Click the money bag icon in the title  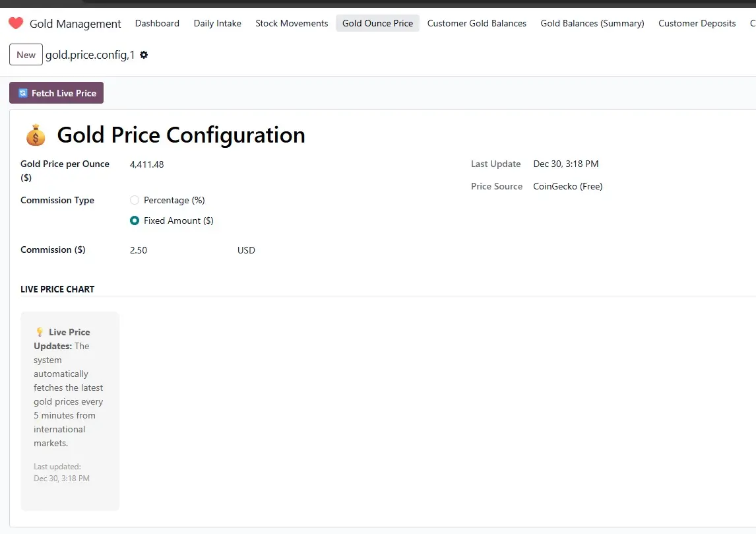pos(36,135)
